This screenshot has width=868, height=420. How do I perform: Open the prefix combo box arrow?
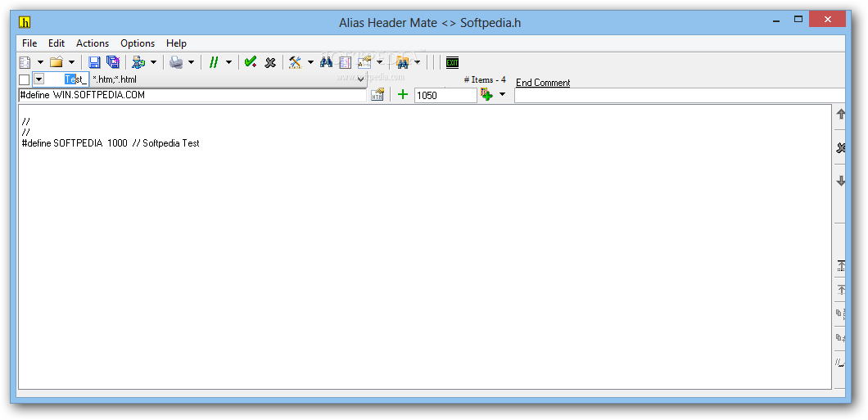[x=38, y=79]
